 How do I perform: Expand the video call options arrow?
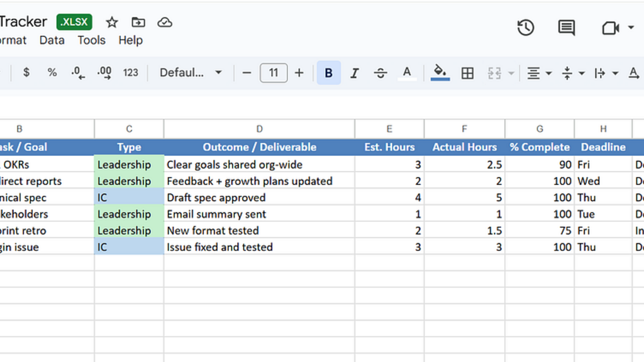(631, 28)
